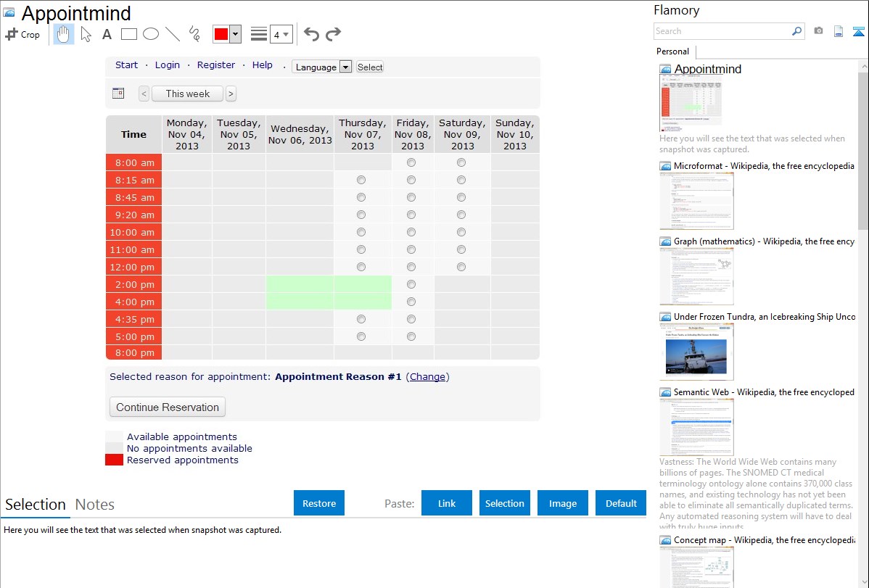Select the Crop tool

tap(22, 34)
